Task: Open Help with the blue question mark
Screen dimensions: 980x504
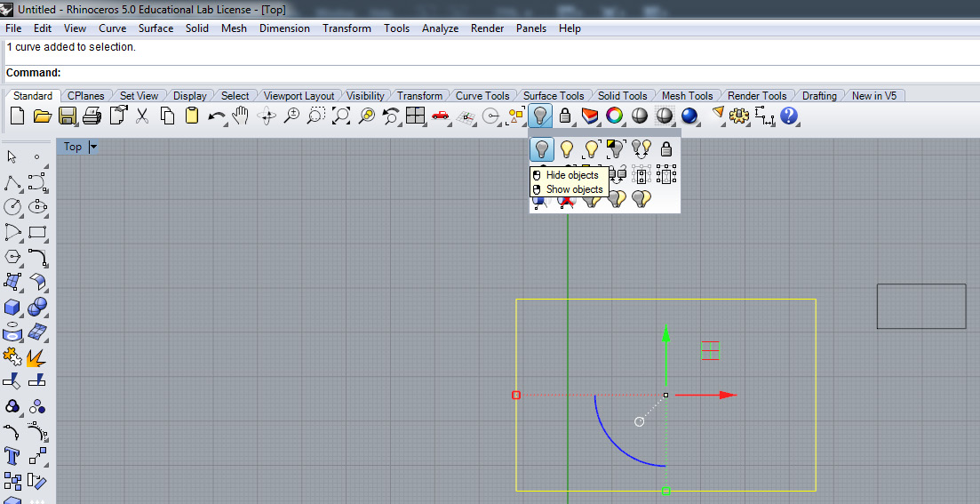Action: pyautogui.click(x=789, y=116)
